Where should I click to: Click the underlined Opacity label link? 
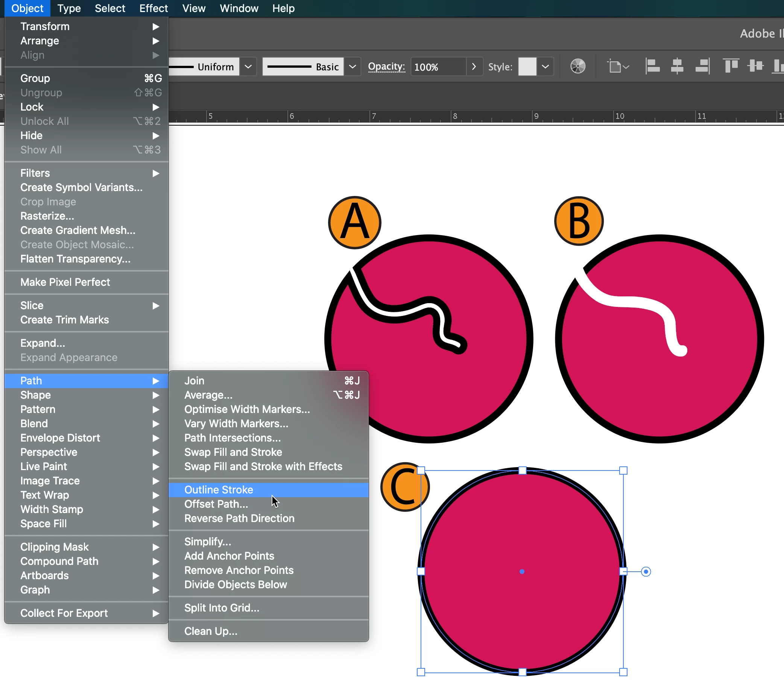tap(386, 67)
